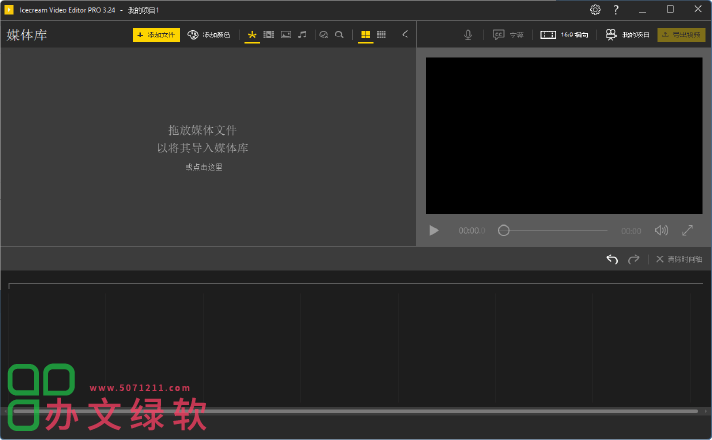This screenshot has width=712, height=440.
Task: Collapse the media library panel arrow
Action: coord(405,35)
